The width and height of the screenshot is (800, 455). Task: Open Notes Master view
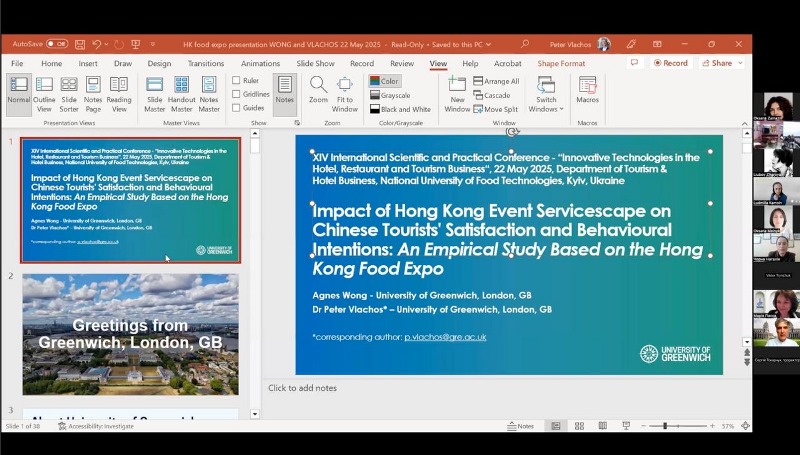pyautogui.click(x=209, y=95)
